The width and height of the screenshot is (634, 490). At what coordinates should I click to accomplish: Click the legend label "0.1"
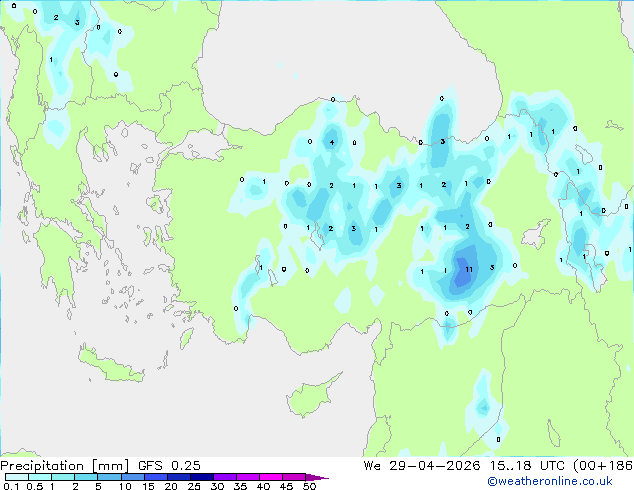[x=11, y=486]
